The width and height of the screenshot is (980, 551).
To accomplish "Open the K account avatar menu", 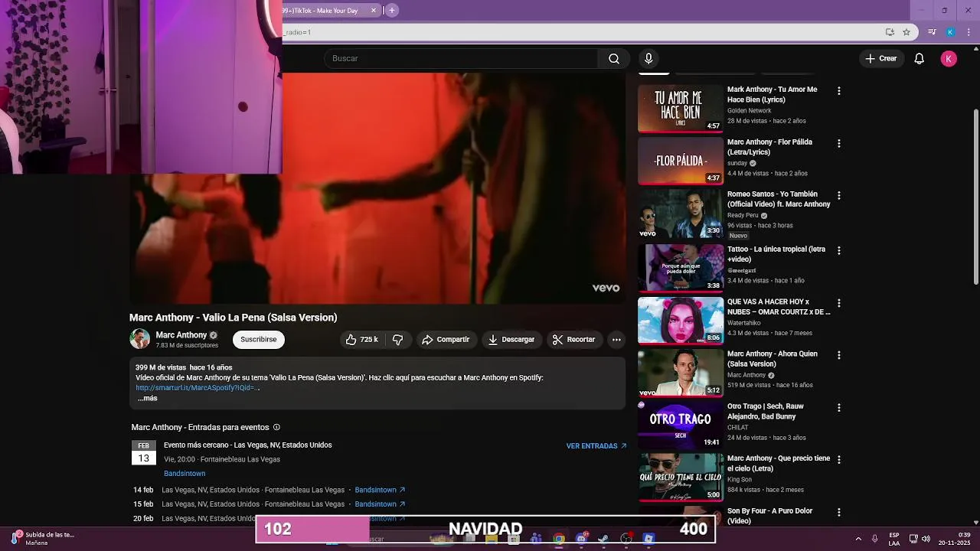I will (949, 59).
